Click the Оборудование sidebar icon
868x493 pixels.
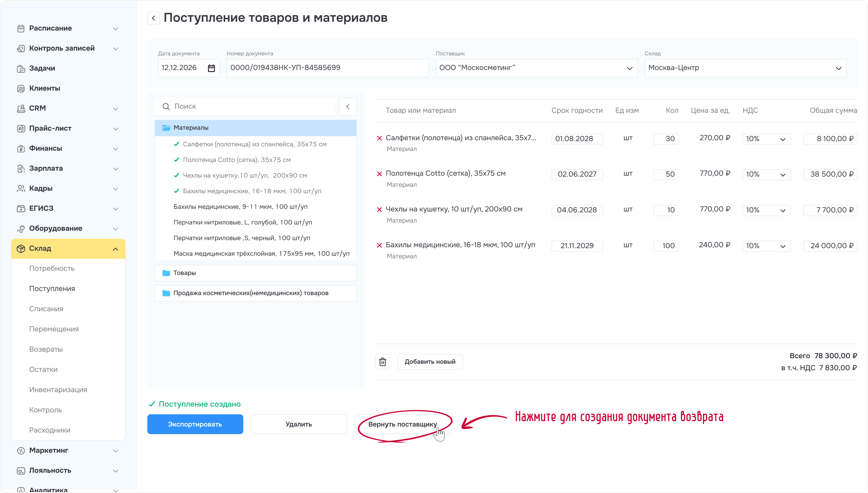pos(21,229)
